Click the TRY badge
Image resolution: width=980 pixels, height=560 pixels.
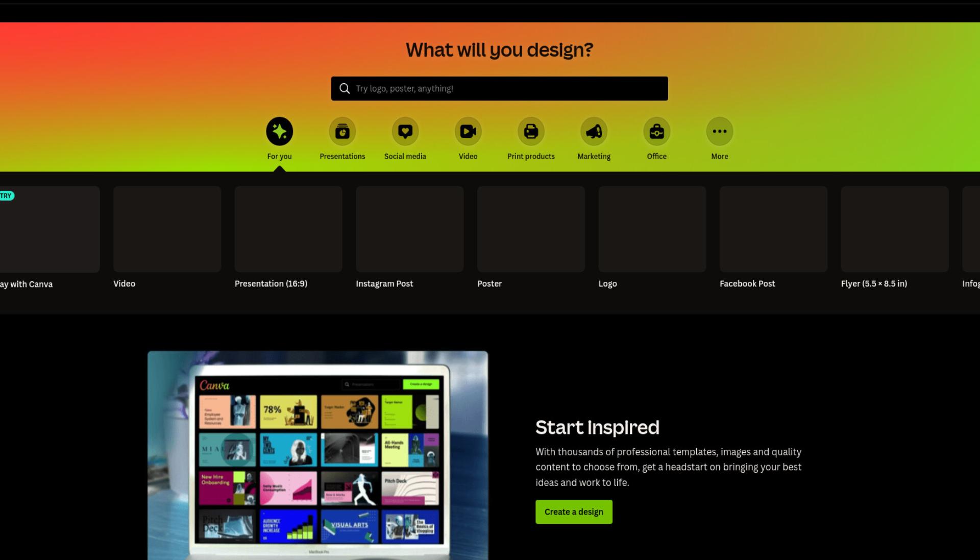(7, 196)
